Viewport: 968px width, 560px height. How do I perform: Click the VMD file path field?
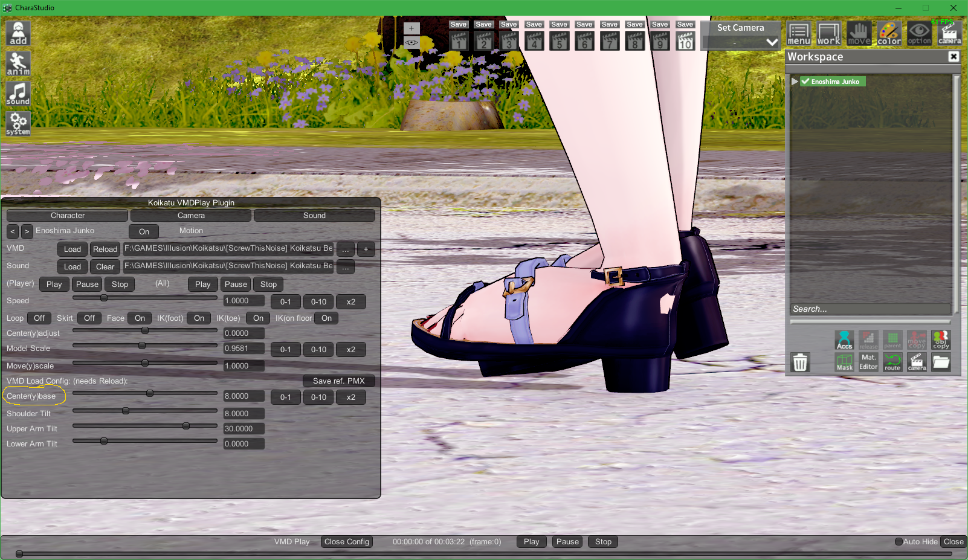point(228,248)
